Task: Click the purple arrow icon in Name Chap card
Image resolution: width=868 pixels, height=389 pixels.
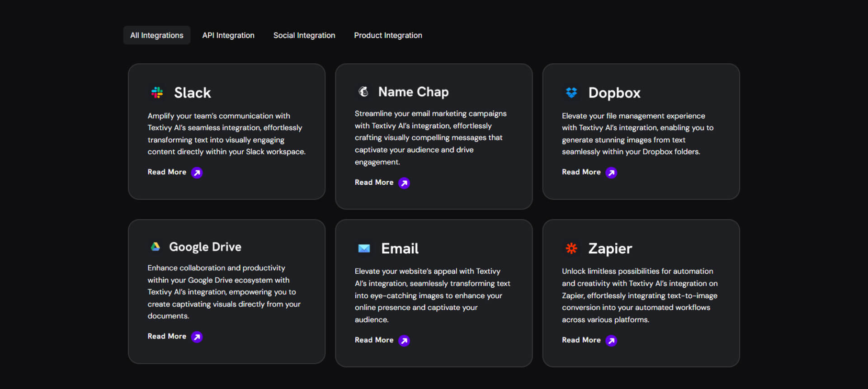Action: coord(404,183)
